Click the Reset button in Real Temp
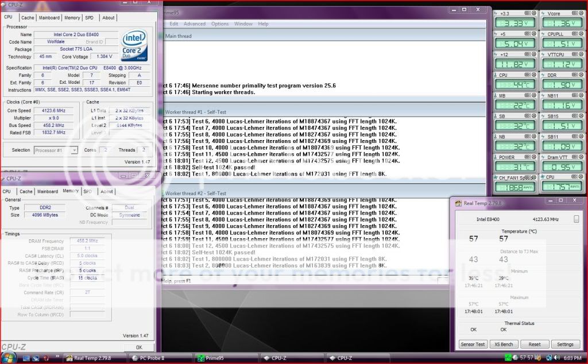This screenshot has width=588, height=364. 535,344
